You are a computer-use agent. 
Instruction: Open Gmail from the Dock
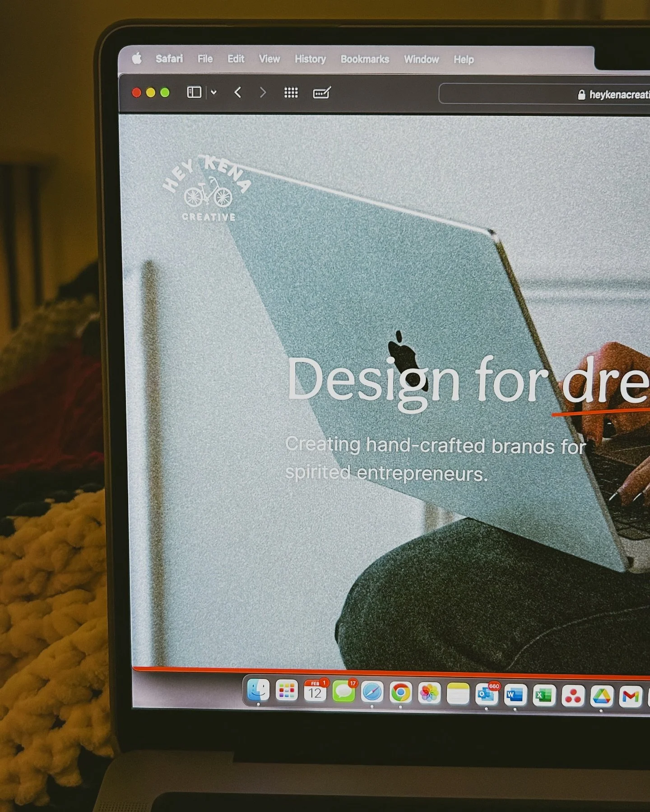coord(631,697)
